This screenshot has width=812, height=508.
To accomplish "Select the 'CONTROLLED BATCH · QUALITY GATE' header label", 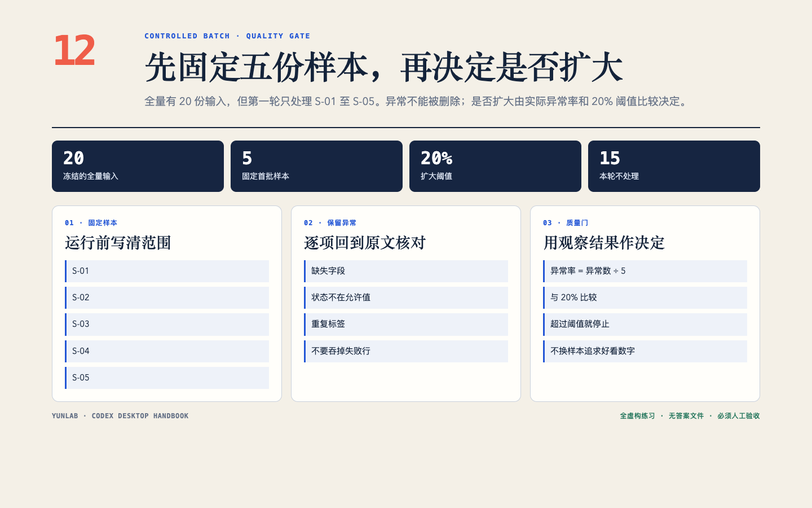I will pos(227,36).
